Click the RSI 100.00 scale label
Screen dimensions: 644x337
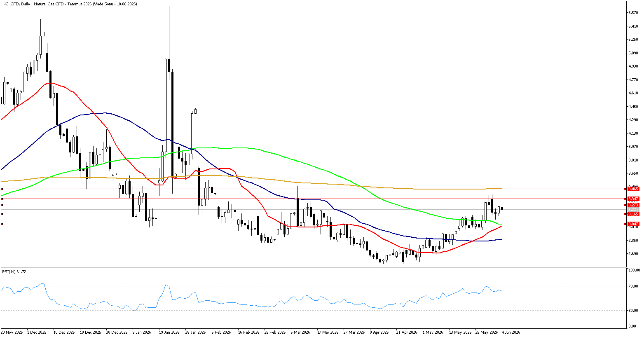pyautogui.click(x=634, y=270)
